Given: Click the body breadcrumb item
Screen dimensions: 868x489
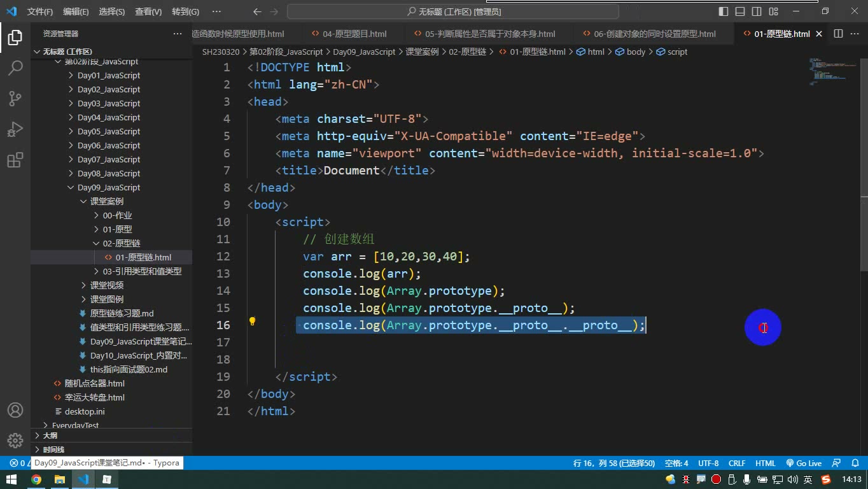Looking at the screenshot, I should (x=631, y=52).
